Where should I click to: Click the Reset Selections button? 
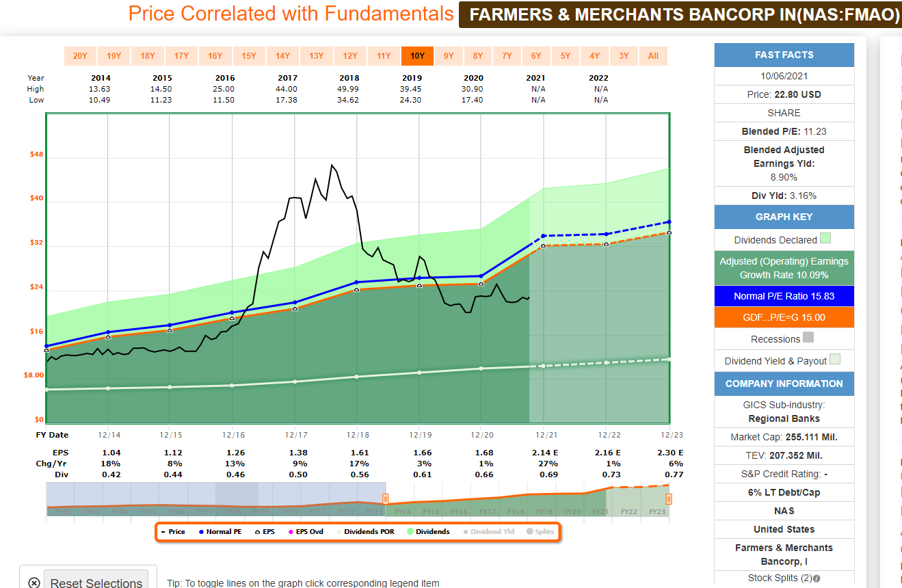pos(96,583)
